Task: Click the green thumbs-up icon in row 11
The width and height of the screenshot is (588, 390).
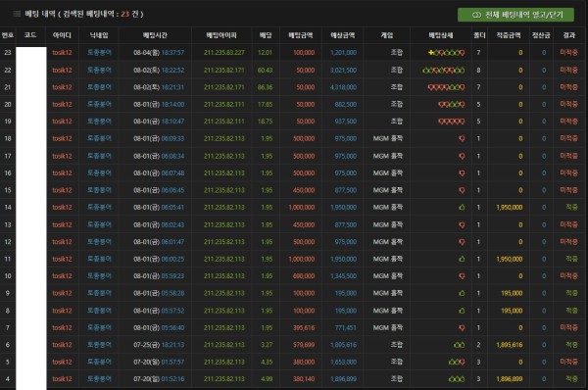Action: [462, 259]
